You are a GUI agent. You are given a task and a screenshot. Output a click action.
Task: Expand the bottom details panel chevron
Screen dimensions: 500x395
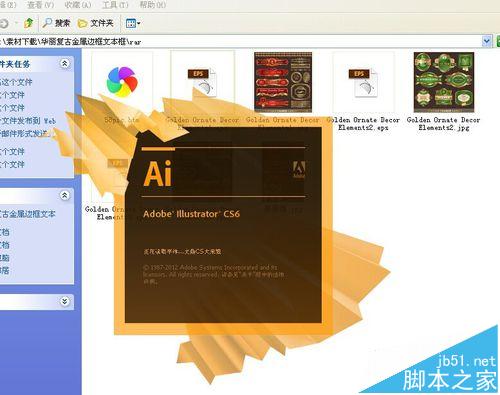click(x=64, y=301)
